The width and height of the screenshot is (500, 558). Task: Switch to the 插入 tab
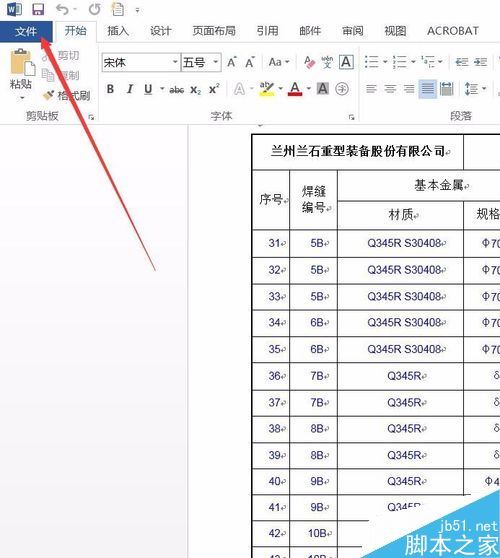click(118, 31)
